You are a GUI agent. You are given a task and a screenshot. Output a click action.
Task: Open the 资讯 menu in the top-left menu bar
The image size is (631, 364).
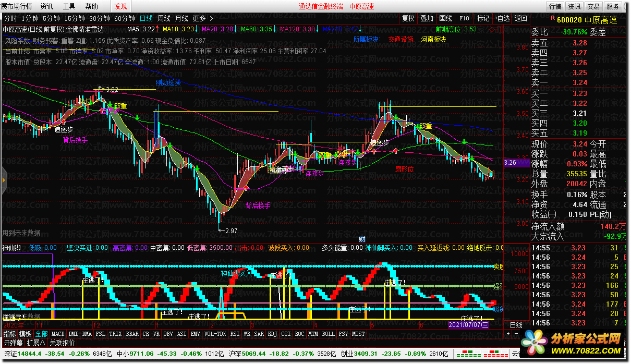coord(46,6)
